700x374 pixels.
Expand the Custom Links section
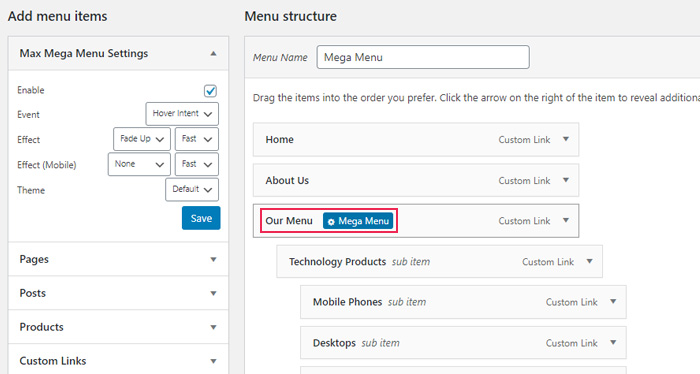coord(118,361)
